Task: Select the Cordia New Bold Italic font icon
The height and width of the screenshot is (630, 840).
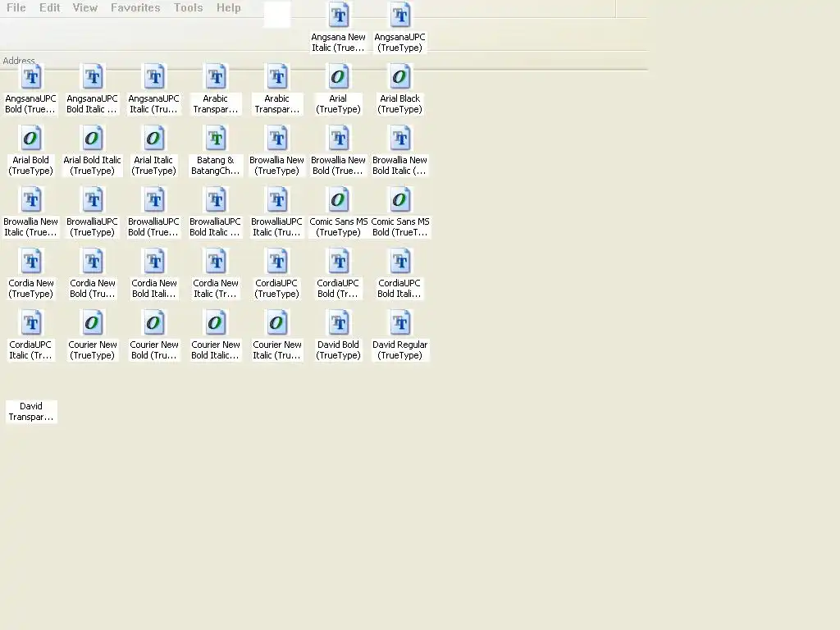Action: [154, 262]
